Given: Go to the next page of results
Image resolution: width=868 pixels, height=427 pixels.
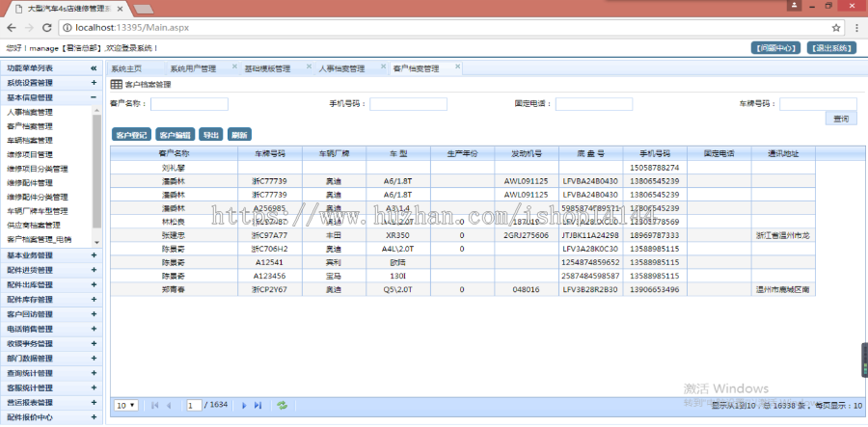Looking at the screenshot, I should [x=244, y=406].
